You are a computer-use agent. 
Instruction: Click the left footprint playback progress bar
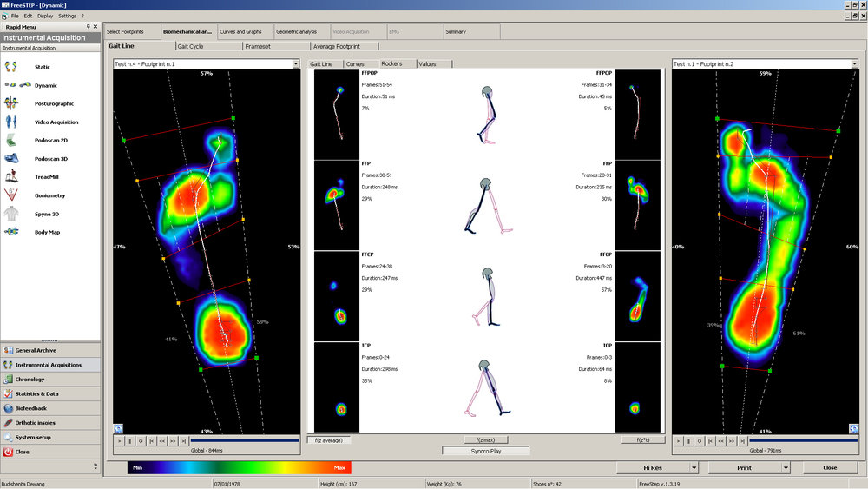[x=243, y=441]
